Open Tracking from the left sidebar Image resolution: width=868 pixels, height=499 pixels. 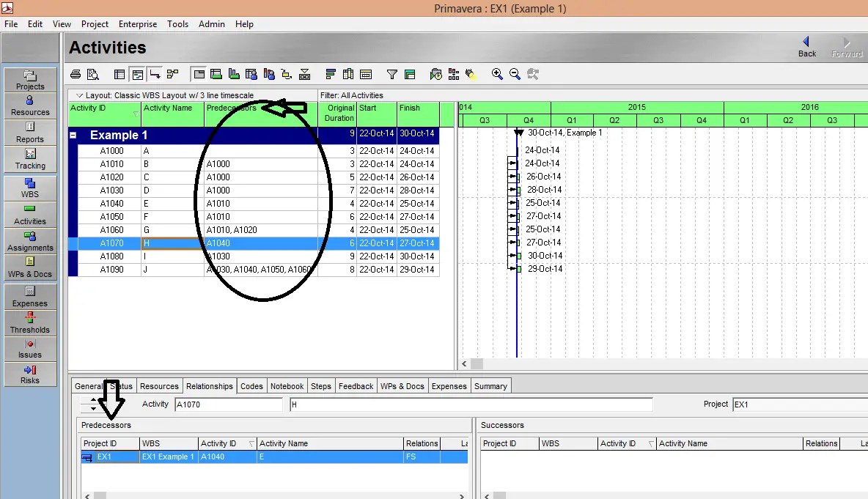pyautogui.click(x=31, y=159)
